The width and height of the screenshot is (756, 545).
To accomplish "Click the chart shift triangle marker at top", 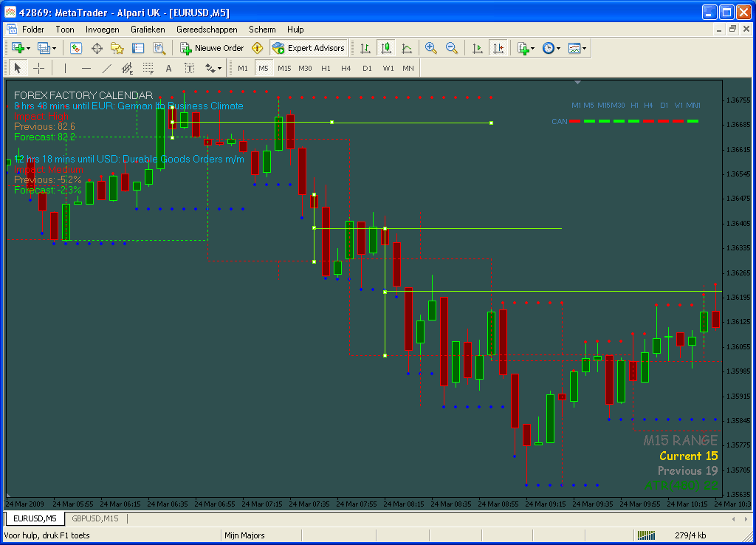I will coord(577,83).
